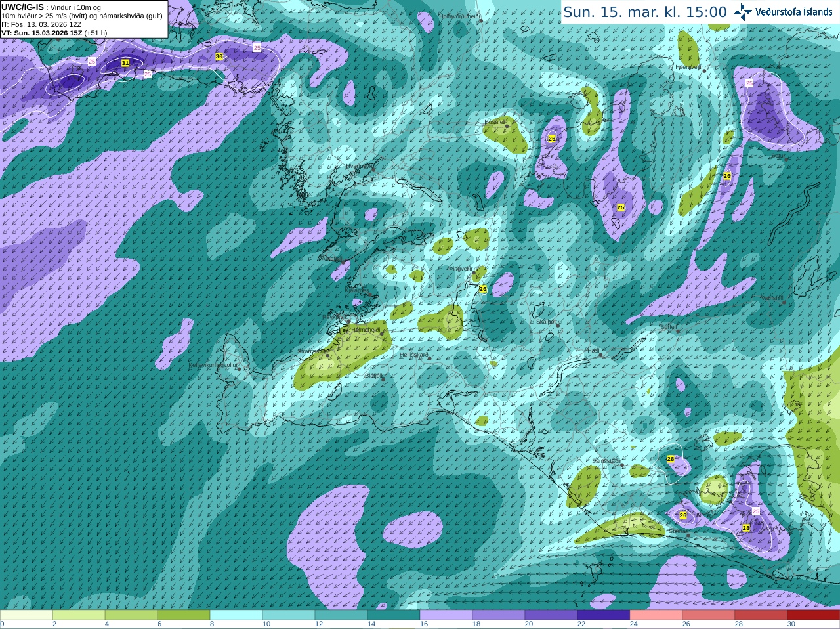Screen dimensions: 840x629
Task: Click the Hólmsheiði station label
Action: [x=366, y=330]
